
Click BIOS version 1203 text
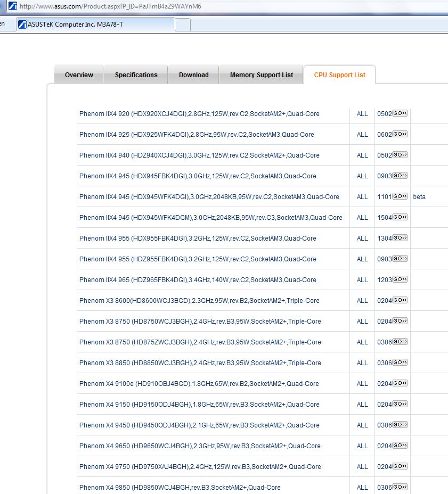coord(384,280)
